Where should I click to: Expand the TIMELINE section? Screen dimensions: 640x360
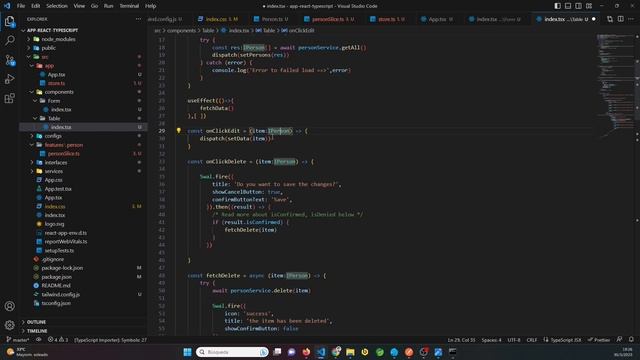pos(37,331)
